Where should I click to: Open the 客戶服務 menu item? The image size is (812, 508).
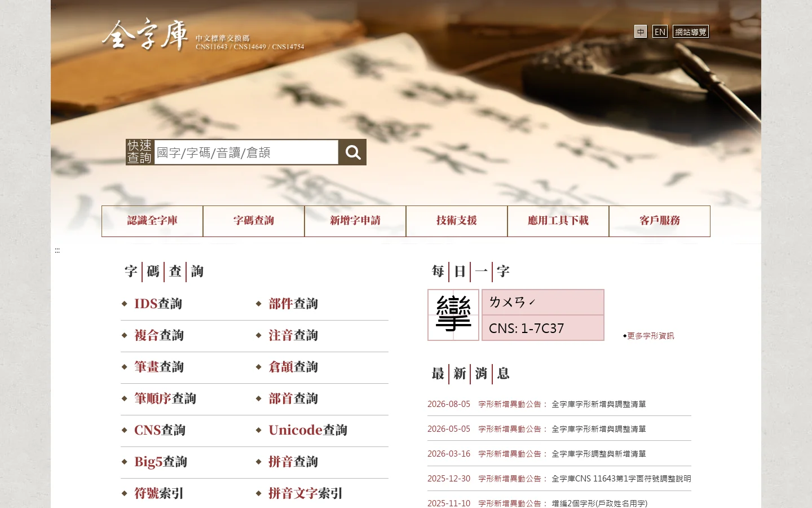tap(660, 221)
